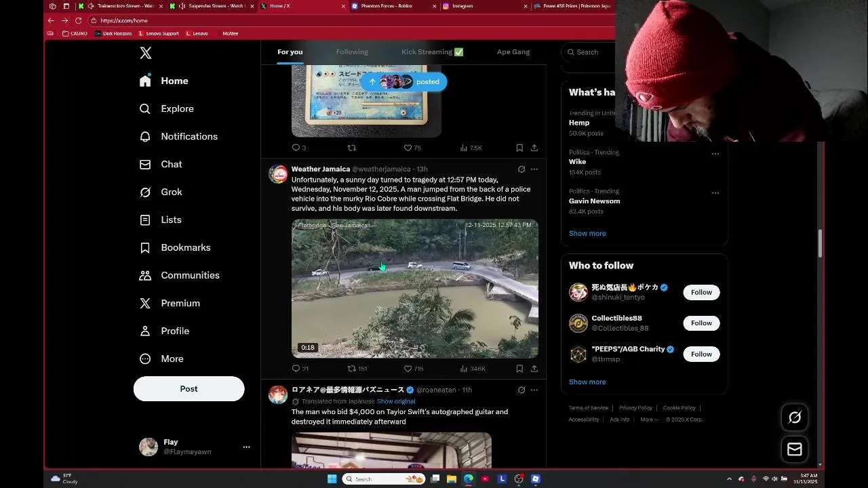Go back in the browser
This screenshot has width=868, height=488.
51,20
